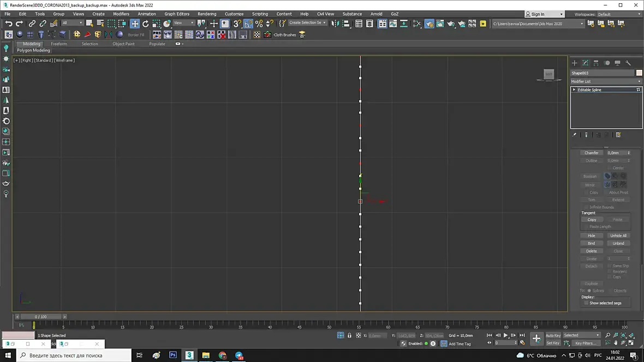The height and width of the screenshot is (362, 644).
Task: Enable Show selected segs checkbox
Action: (586, 303)
